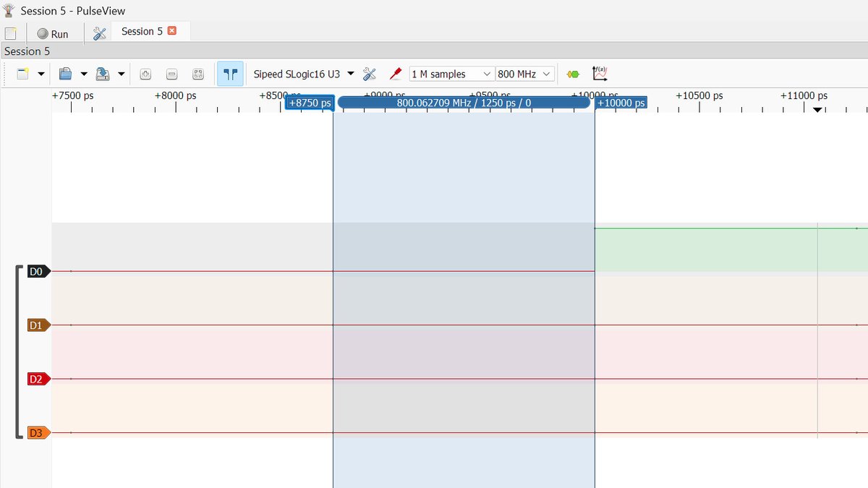Expand the open file dropdown arrow
Image resolution: width=868 pixels, height=488 pixels.
pyautogui.click(x=84, y=74)
